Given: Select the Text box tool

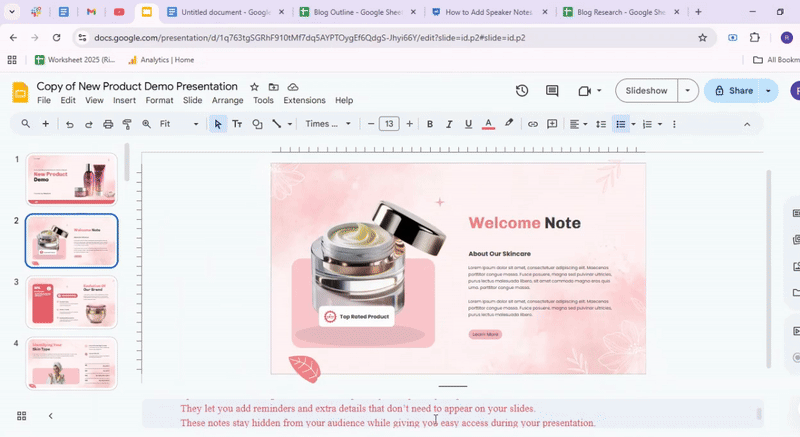Looking at the screenshot, I should coord(238,124).
